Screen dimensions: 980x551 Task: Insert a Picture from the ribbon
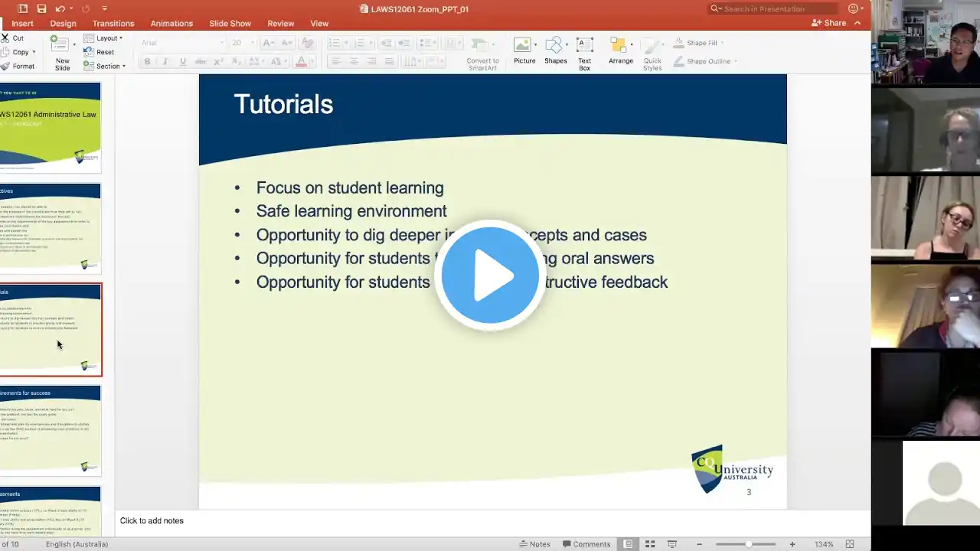pyautogui.click(x=524, y=51)
